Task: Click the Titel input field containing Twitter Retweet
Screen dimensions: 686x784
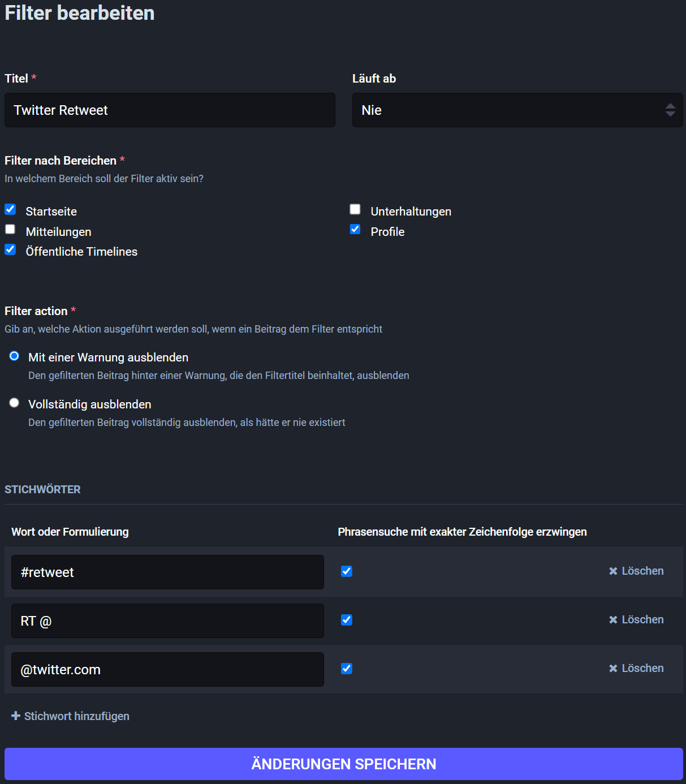Action: [170, 110]
